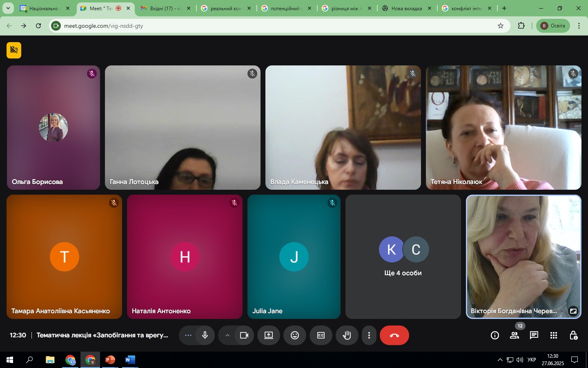This screenshot has width=588, height=368.
Task: Click the 'Ще 4 особи' tile
Action: point(403,257)
